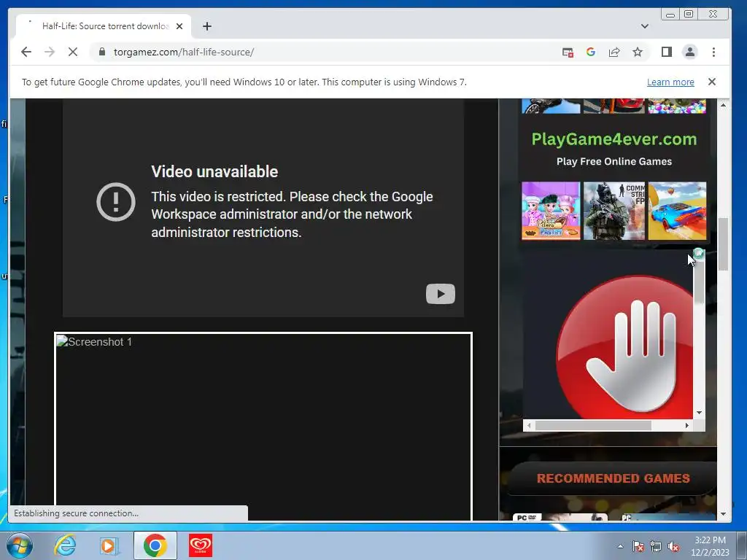Open the blue car stunt thumbnail

click(677, 211)
